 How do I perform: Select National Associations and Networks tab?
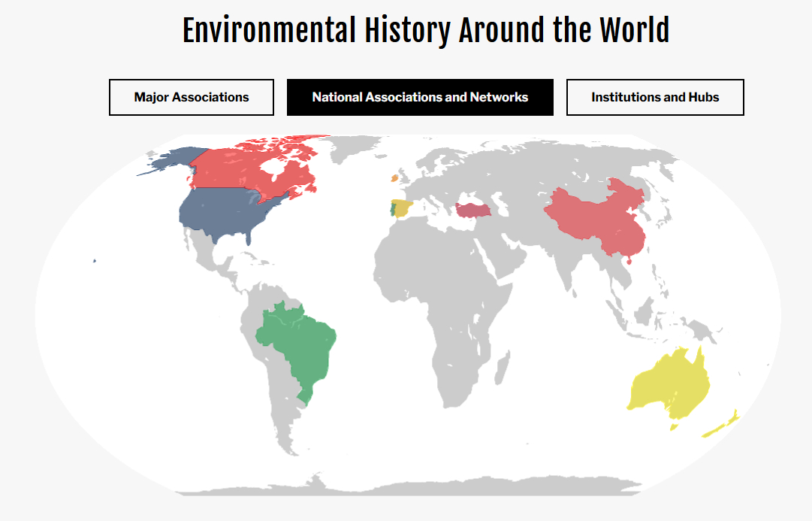point(420,97)
